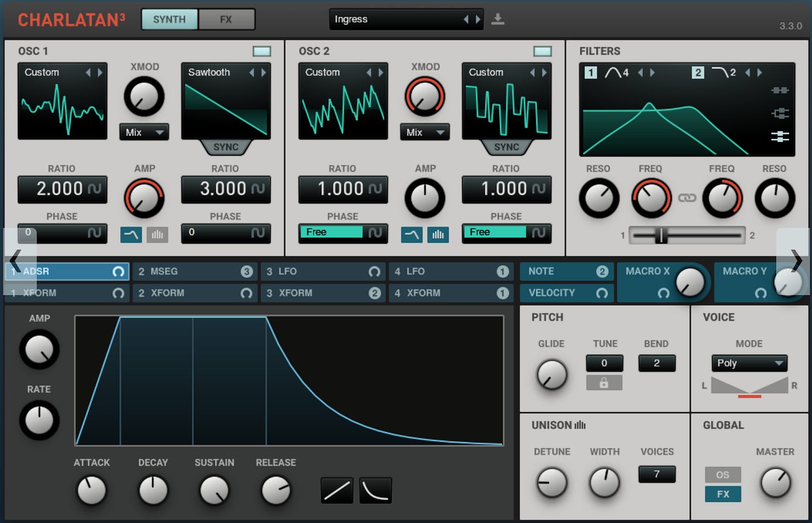Select the 2 MSEG modulator tab
Image resolution: width=812 pixels, height=523 pixels.
195,272
